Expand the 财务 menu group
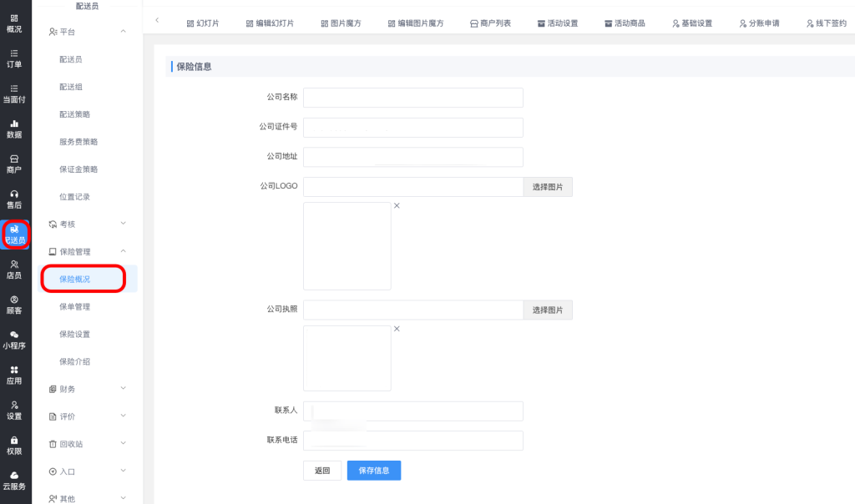 [x=124, y=388]
